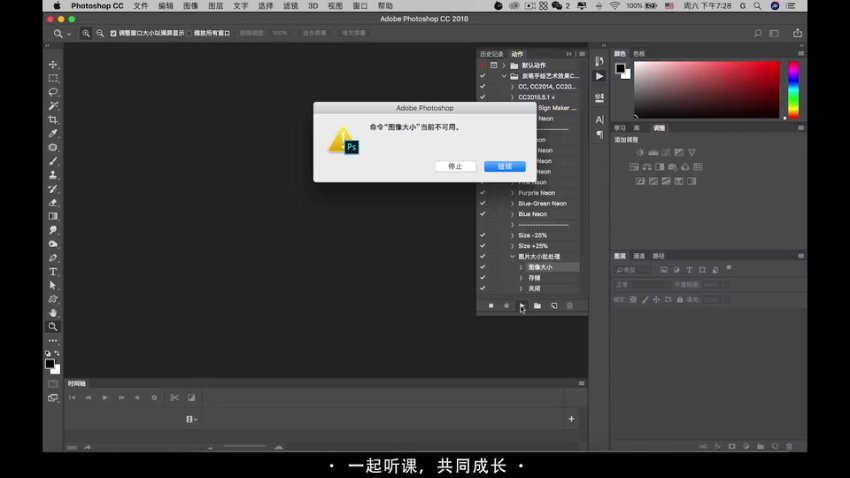Open the 滤镜 menu in menu bar
Viewport: 850px width, 478px height.
[291, 6]
